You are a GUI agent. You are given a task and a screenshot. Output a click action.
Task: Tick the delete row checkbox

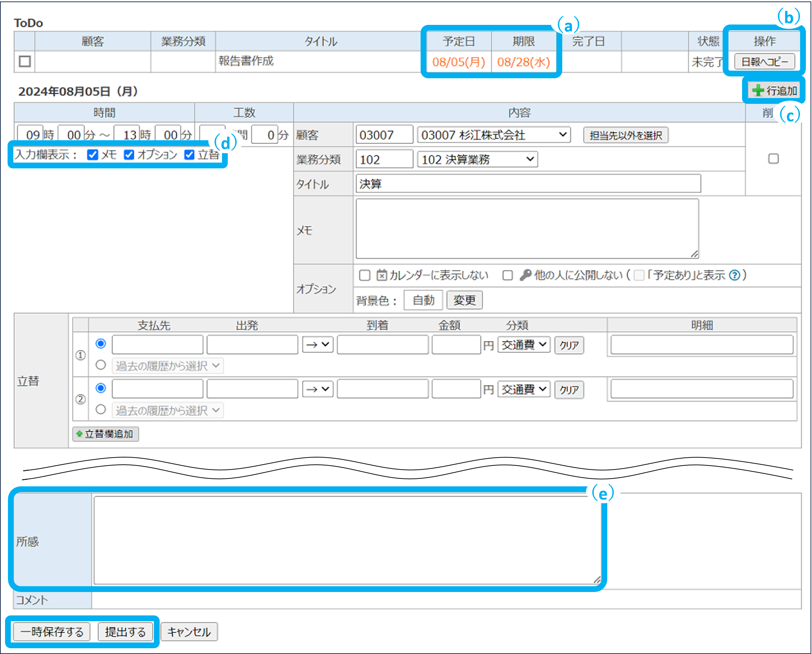[773, 159]
